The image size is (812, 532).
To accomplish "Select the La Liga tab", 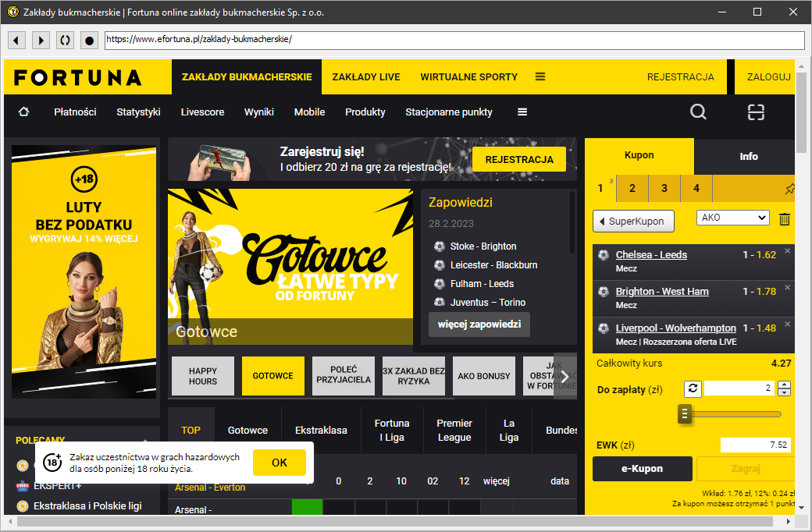I will (x=509, y=430).
